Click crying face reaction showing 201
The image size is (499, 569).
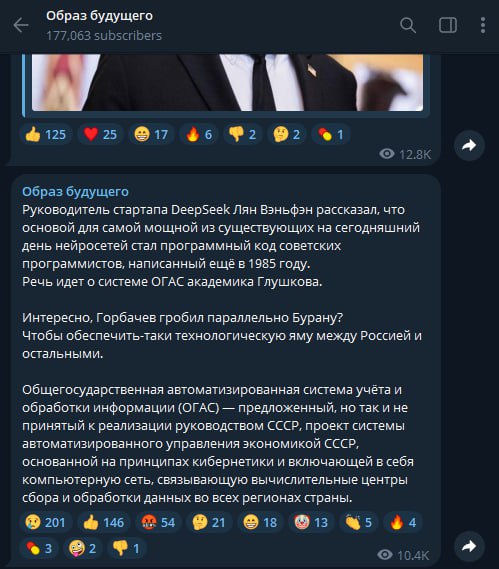[46, 523]
